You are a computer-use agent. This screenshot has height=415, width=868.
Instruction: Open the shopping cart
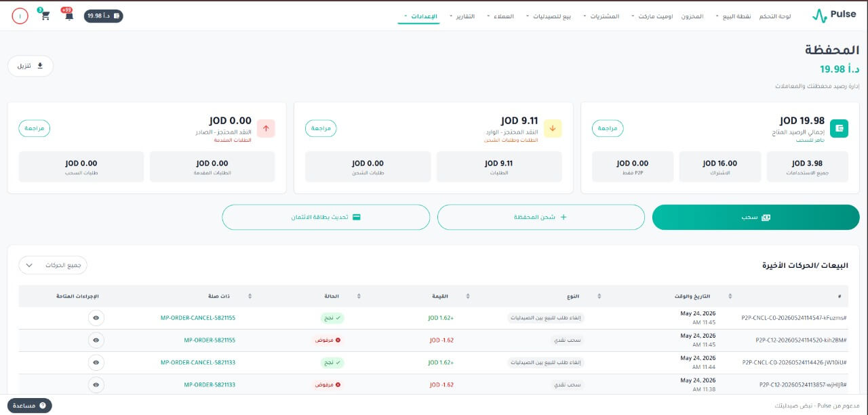[45, 16]
